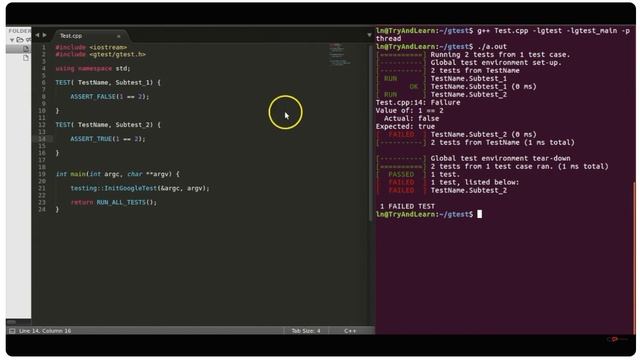
Task: Go to next tab with right arrow
Action: tap(44, 36)
